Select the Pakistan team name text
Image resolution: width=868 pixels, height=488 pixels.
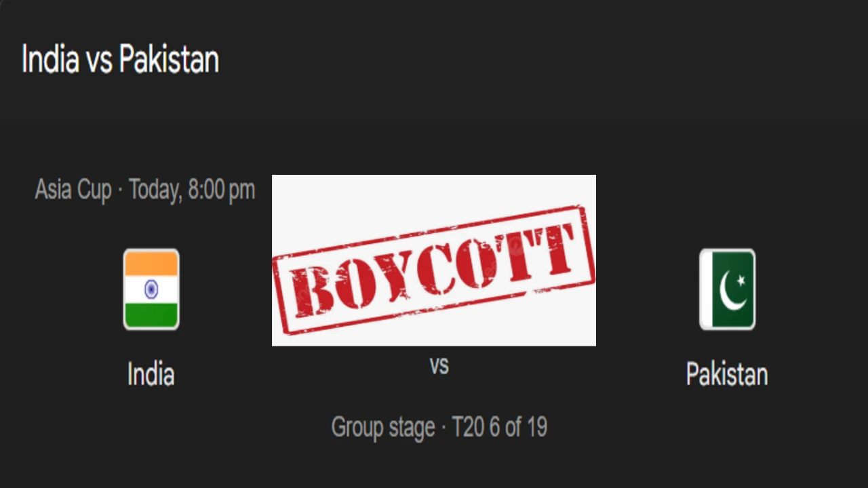point(726,375)
